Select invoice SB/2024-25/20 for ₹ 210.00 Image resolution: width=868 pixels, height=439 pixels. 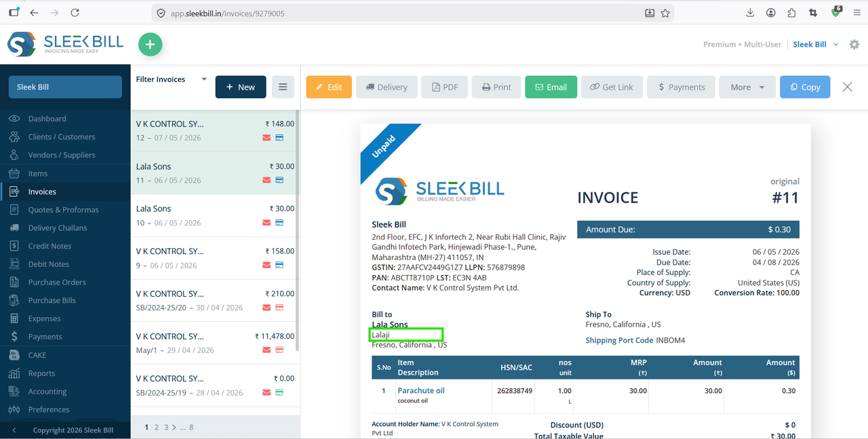214,300
